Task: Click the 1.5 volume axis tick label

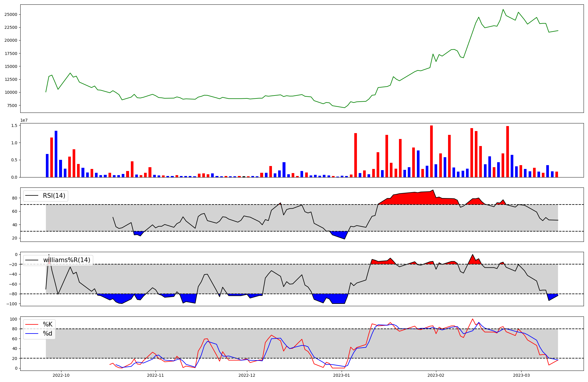Action: point(14,125)
